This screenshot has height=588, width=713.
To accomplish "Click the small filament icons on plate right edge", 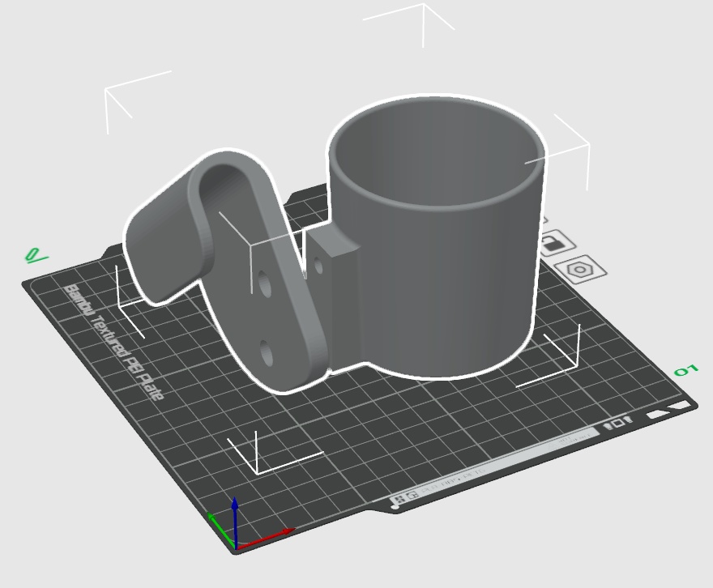I will click(617, 424).
